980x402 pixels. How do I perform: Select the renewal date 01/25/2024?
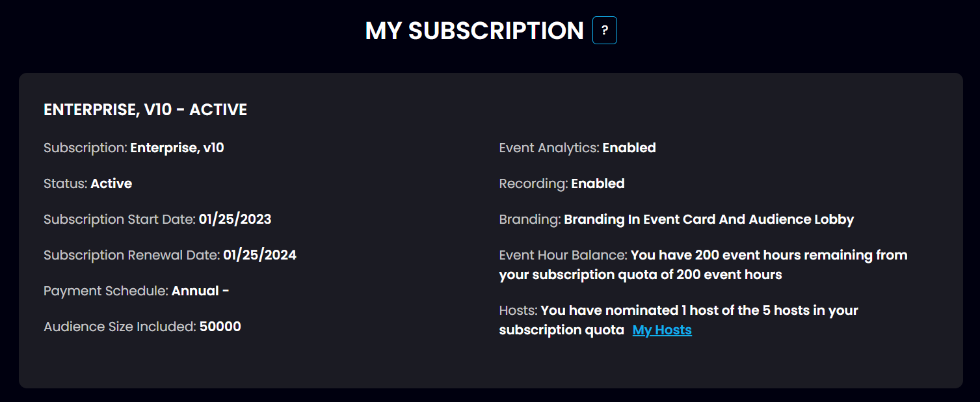pos(260,255)
